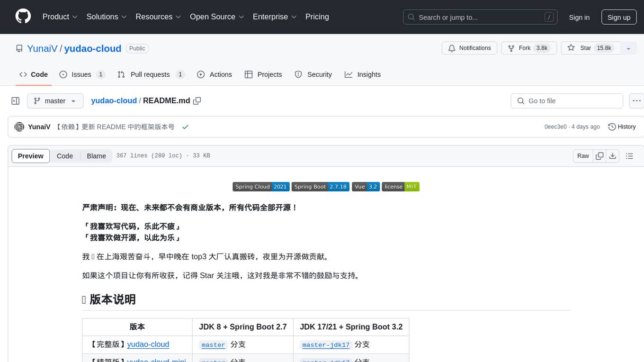This screenshot has width=644, height=362.
Task: Open commit 0eec3e0
Action: coord(555,127)
